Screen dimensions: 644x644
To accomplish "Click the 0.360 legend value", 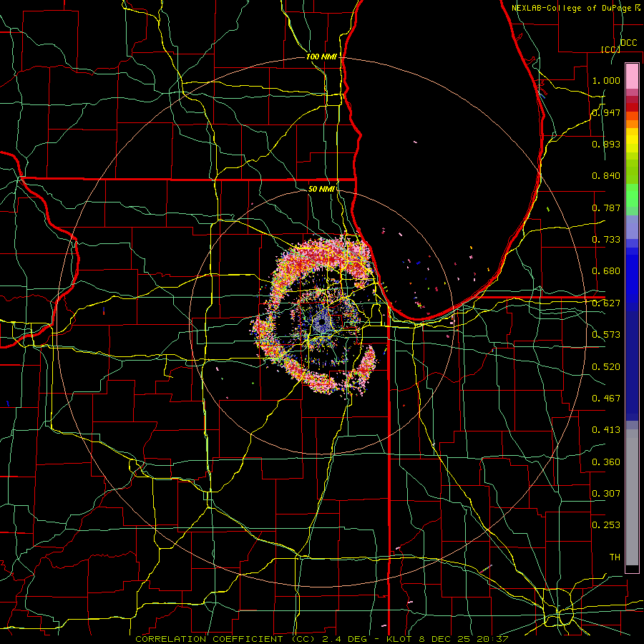I will [x=606, y=462].
